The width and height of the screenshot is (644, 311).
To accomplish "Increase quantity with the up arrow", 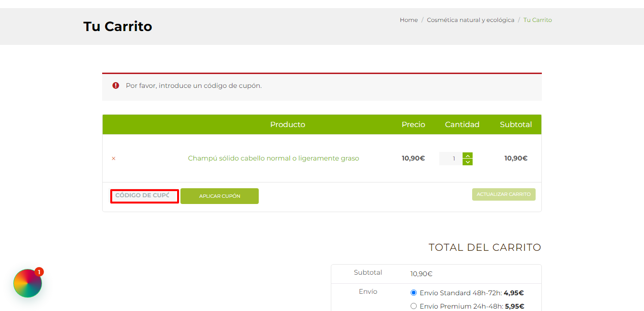I will pos(468,156).
